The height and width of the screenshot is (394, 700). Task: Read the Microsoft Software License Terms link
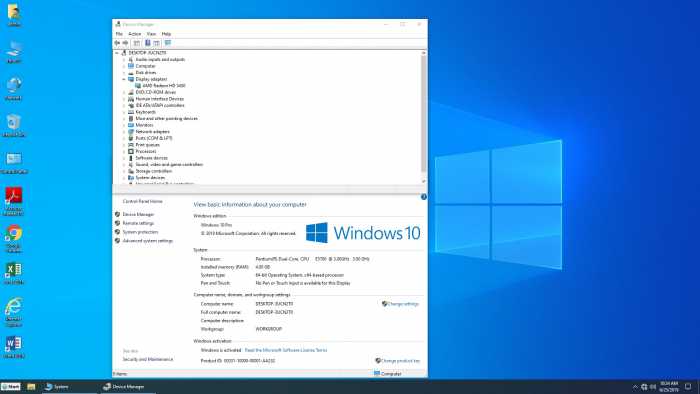[x=286, y=350]
